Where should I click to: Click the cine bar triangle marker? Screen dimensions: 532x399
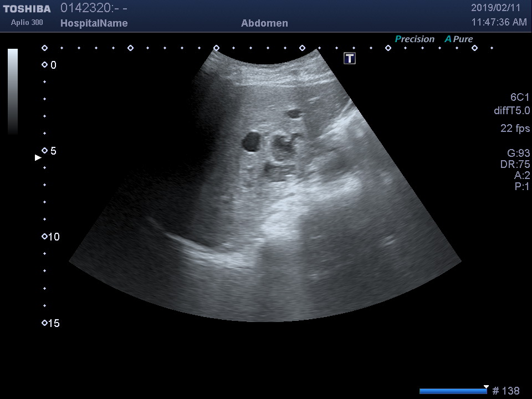[486, 387]
